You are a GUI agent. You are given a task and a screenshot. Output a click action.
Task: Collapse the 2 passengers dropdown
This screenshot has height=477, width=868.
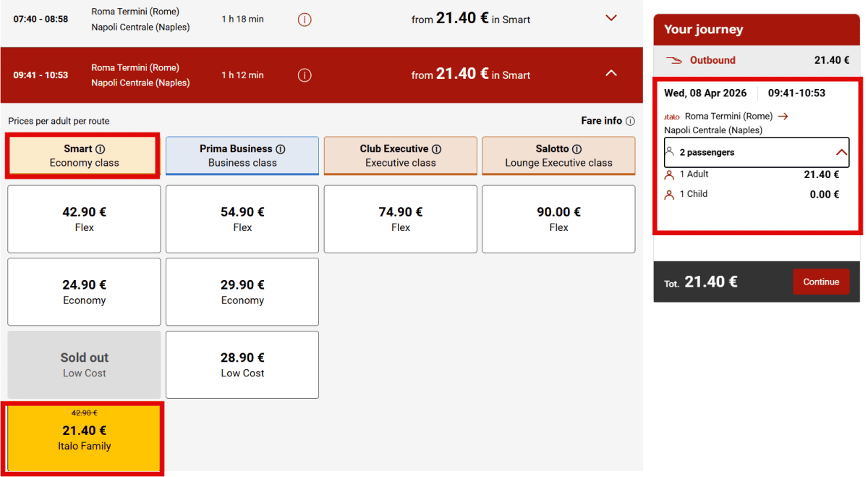pyautogui.click(x=841, y=153)
